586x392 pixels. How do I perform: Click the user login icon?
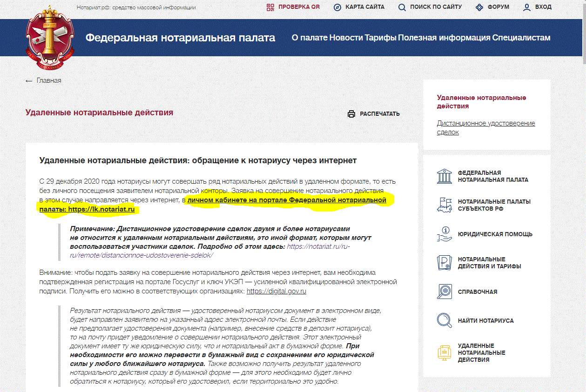click(527, 7)
